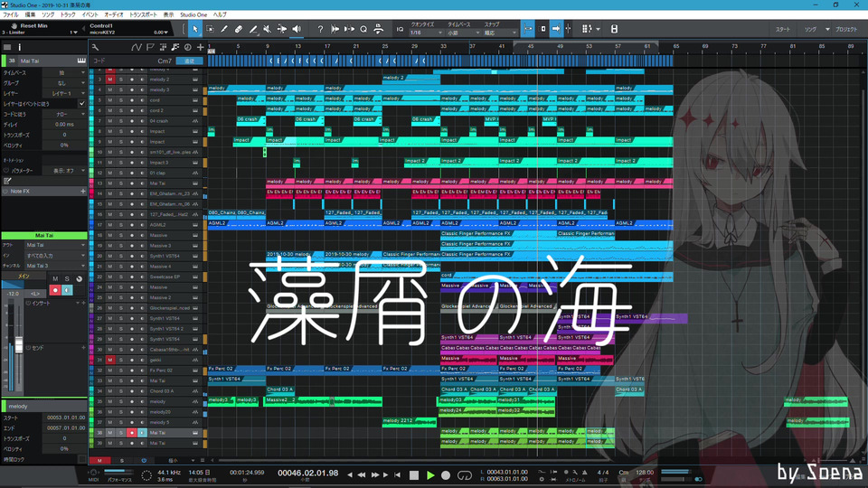This screenshot has width=868, height=488.
Task: Click the Rewind transport button
Action: (x=362, y=475)
